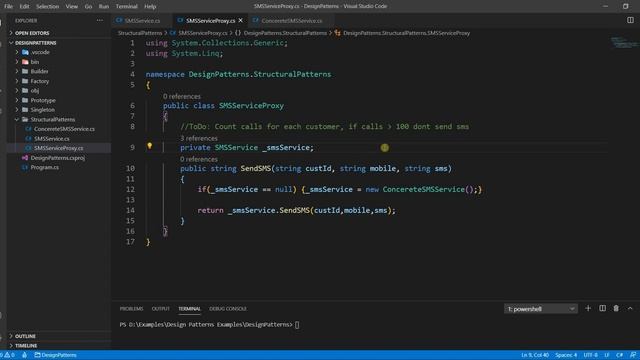
Task: Click the DesignPatterns project in the status bar
Action: (x=56, y=355)
